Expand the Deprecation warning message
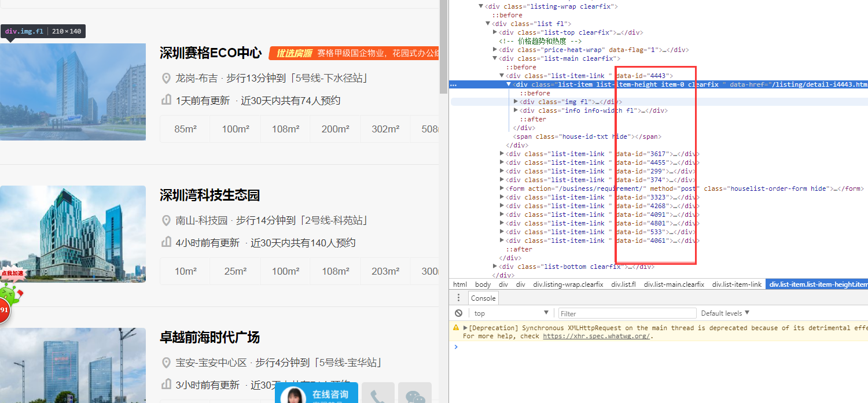The image size is (868, 403). tap(465, 328)
